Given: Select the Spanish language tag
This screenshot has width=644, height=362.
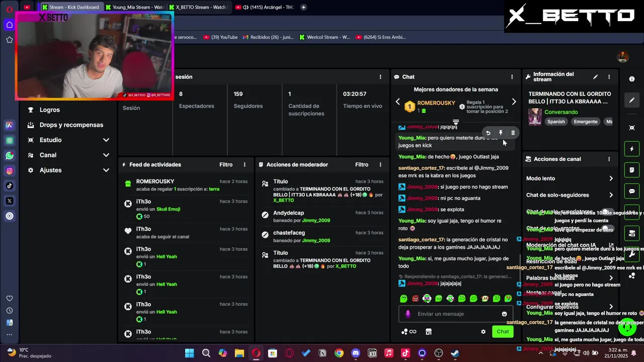Looking at the screenshot, I should tap(556, 122).
